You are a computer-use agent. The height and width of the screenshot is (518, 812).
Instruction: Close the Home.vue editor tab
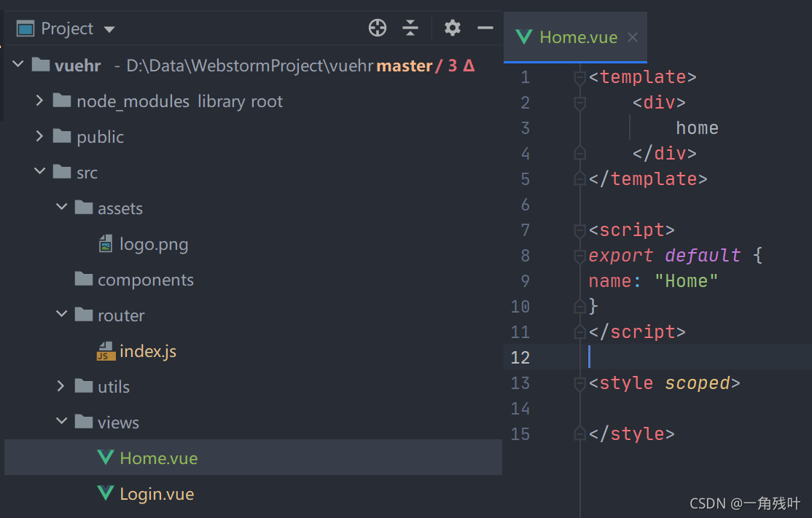click(x=632, y=37)
